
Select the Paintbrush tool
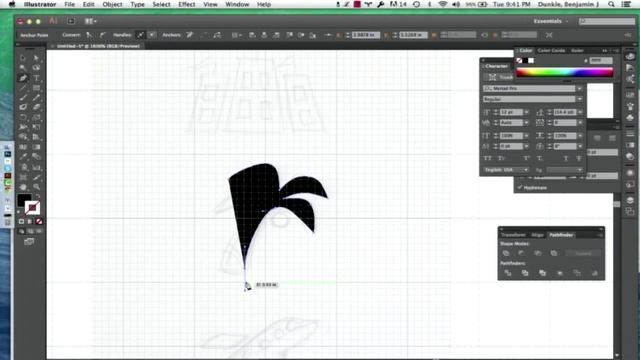pos(23,98)
